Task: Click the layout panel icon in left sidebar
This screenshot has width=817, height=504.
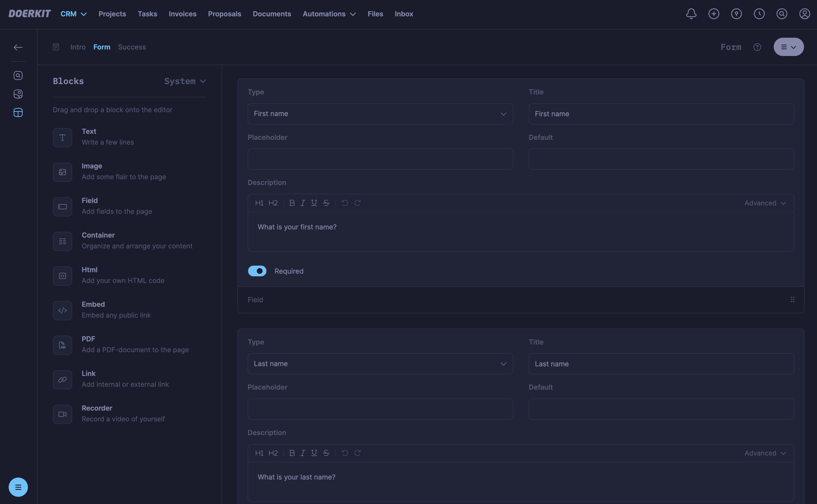Action: [x=18, y=112]
